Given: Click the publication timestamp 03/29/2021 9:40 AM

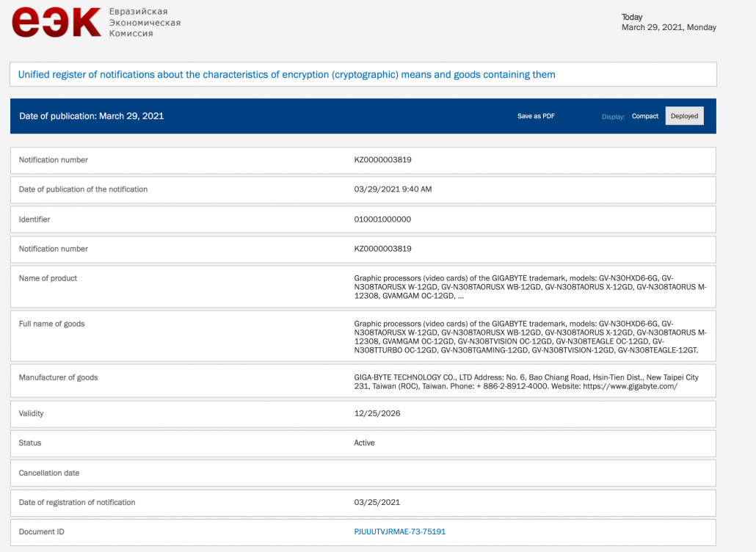Looking at the screenshot, I should point(393,189).
